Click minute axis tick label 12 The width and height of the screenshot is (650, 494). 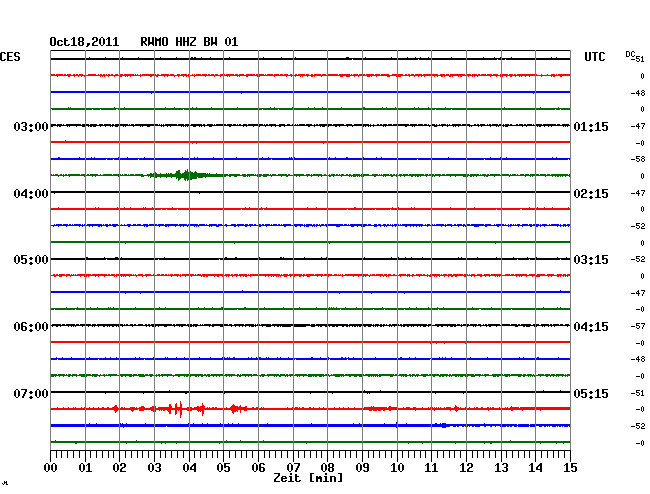pyautogui.click(x=466, y=468)
